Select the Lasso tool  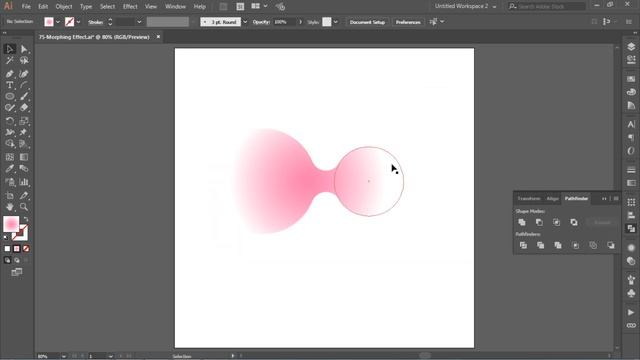(x=24, y=61)
